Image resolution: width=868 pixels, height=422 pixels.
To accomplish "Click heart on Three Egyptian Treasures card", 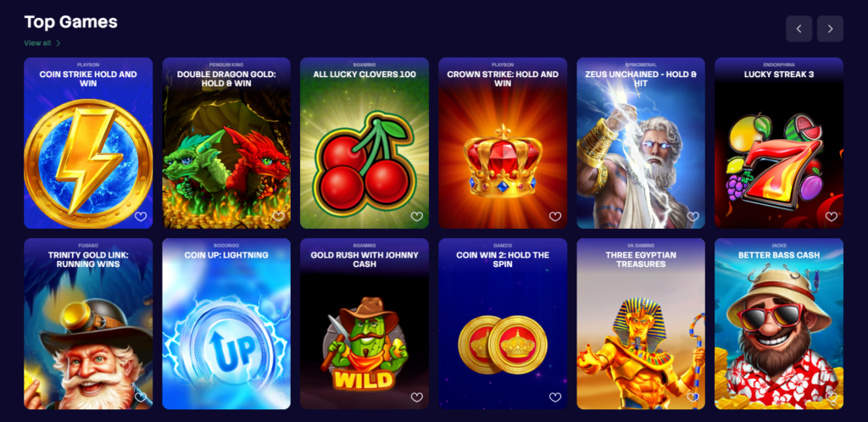I will [x=693, y=397].
